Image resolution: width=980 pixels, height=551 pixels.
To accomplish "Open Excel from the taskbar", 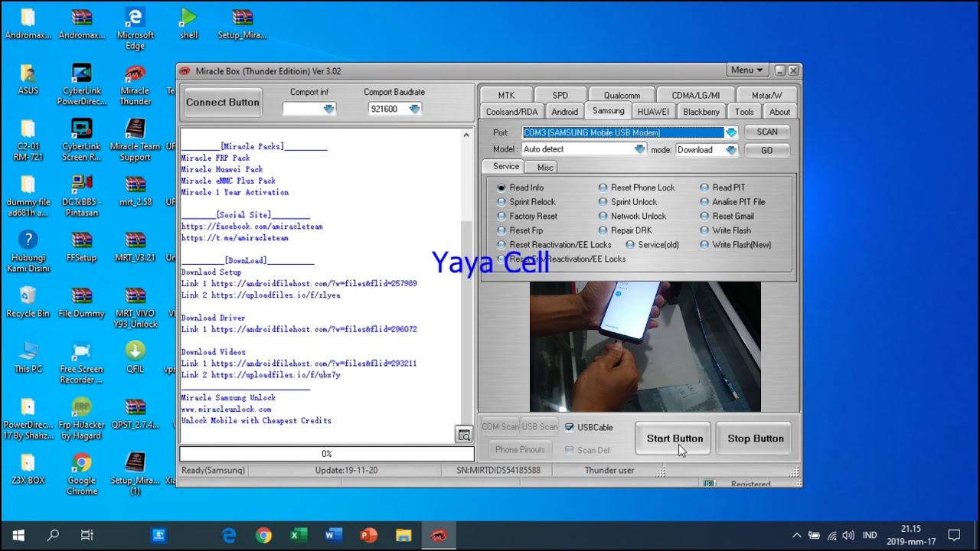I will click(x=298, y=536).
